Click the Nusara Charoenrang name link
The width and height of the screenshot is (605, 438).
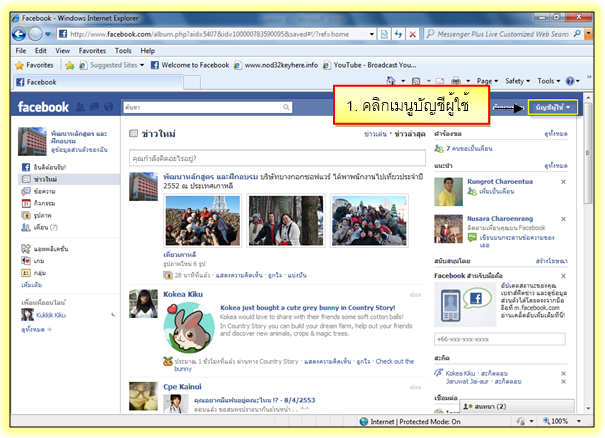(x=500, y=218)
